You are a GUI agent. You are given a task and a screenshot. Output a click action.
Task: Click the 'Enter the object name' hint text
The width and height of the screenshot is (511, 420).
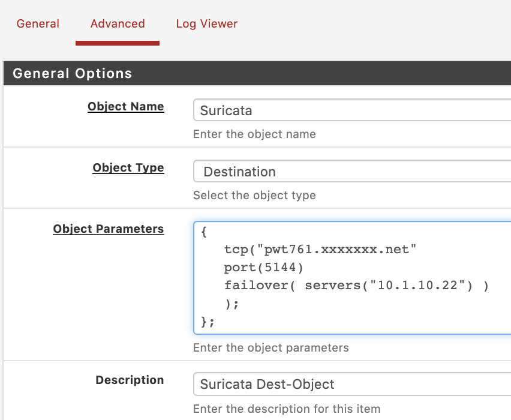tap(254, 134)
